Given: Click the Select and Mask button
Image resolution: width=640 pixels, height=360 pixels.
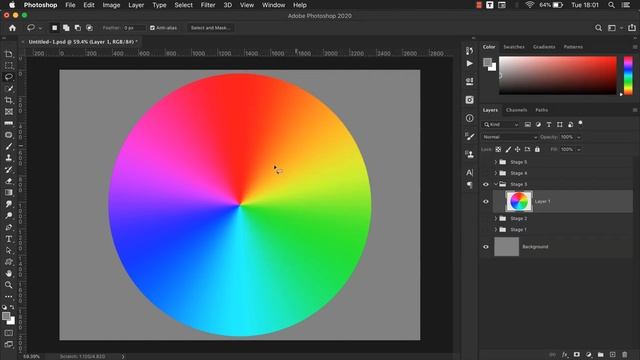Looking at the screenshot, I should (210, 28).
